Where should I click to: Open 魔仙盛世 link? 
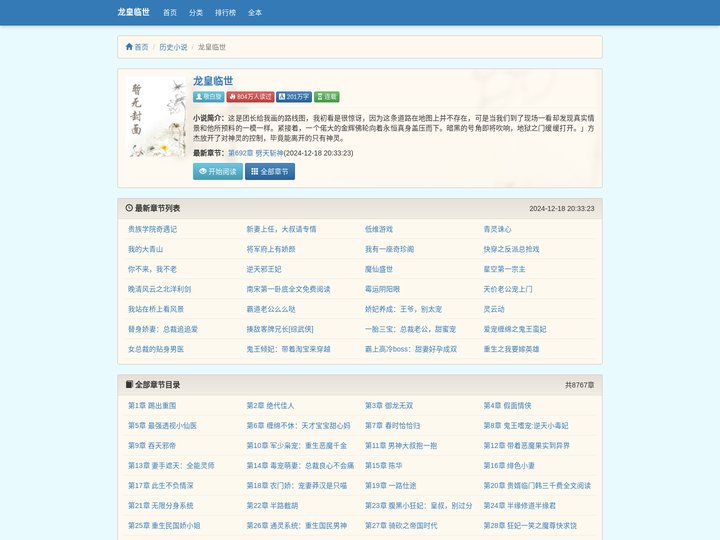pyautogui.click(x=379, y=269)
